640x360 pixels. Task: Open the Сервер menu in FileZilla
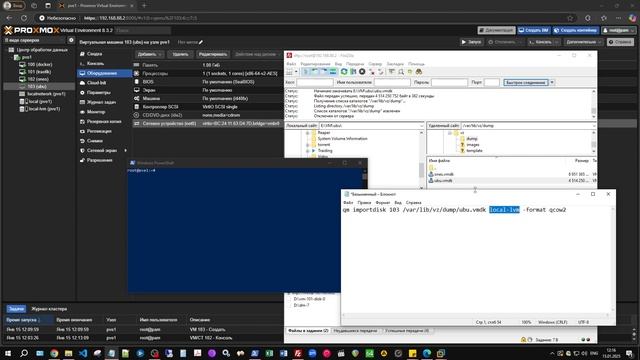(375, 64)
